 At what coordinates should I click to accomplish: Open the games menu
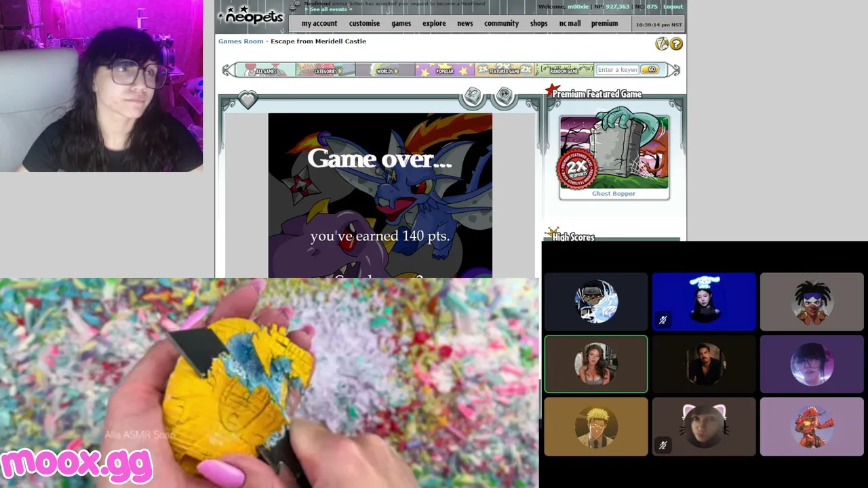[x=401, y=24]
